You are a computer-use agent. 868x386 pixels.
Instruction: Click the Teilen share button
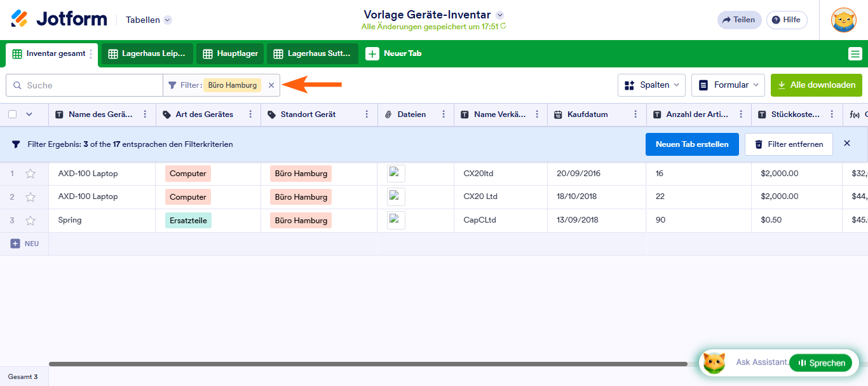coord(739,20)
